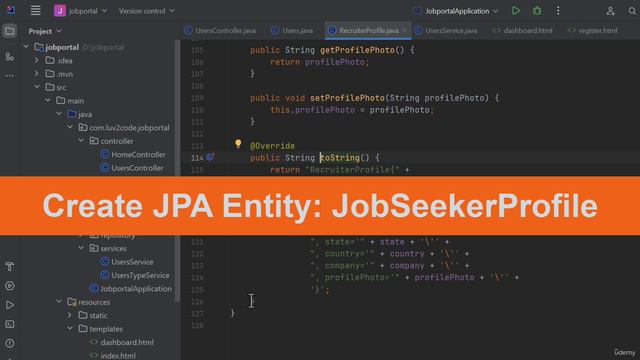Open UsersTypeService class in tree
Image resolution: width=640 pixels, height=360 pixels.
[135, 275]
